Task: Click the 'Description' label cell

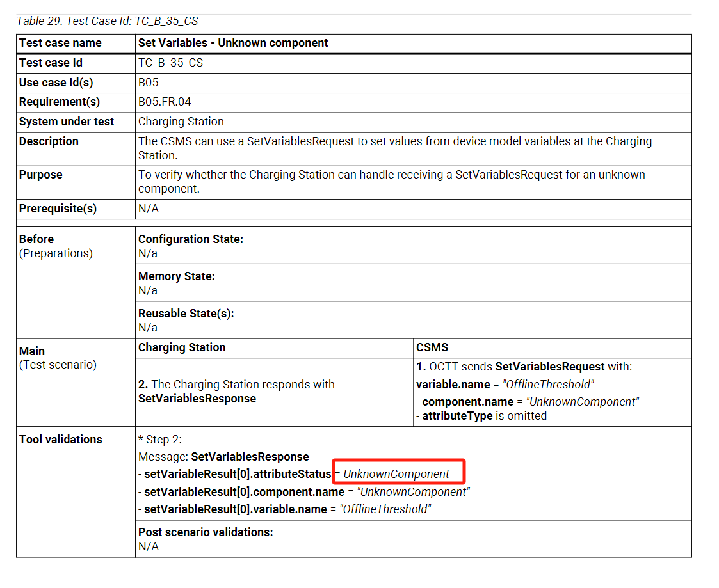Action: tap(76, 149)
